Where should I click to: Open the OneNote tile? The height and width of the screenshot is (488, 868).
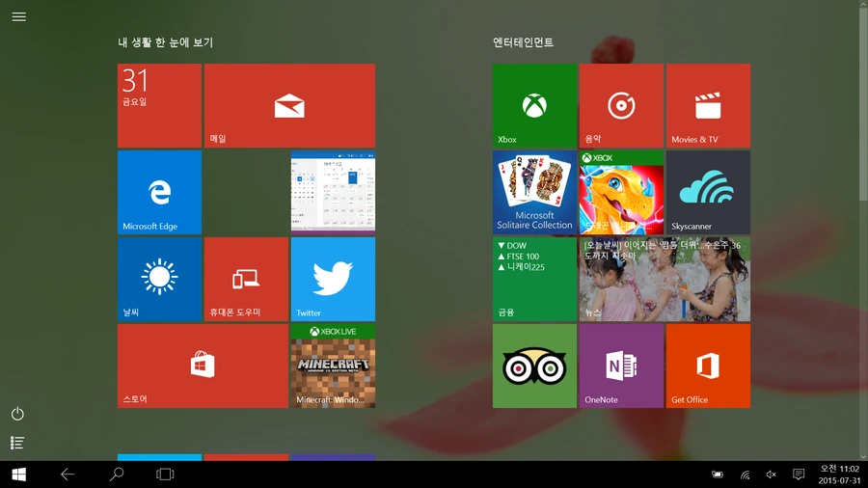pos(622,366)
